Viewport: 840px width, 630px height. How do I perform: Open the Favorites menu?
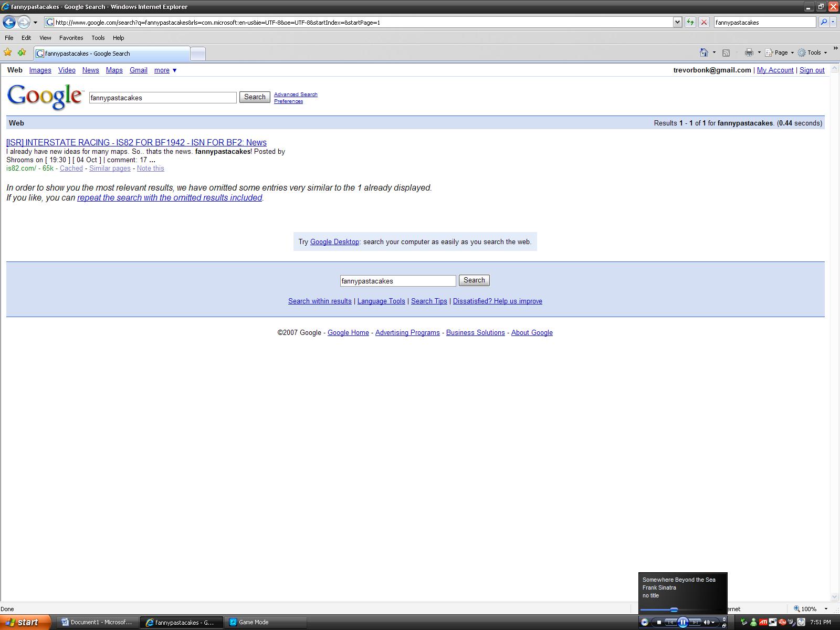pos(71,38)
